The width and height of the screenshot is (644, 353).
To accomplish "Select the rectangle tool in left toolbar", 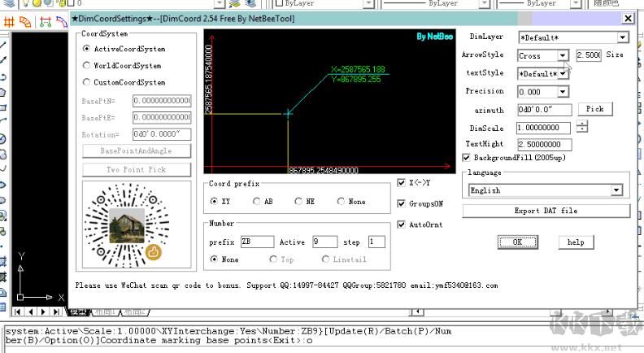I will [4, 107].
